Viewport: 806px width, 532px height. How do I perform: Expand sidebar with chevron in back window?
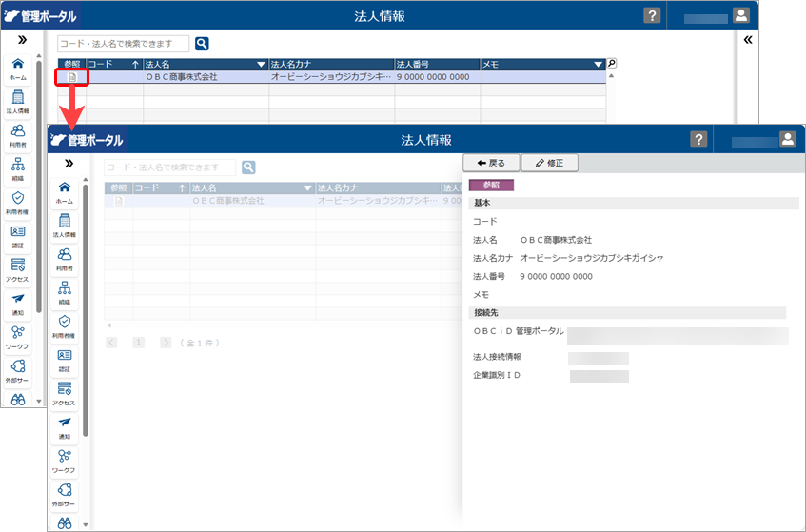pos(22,40)
